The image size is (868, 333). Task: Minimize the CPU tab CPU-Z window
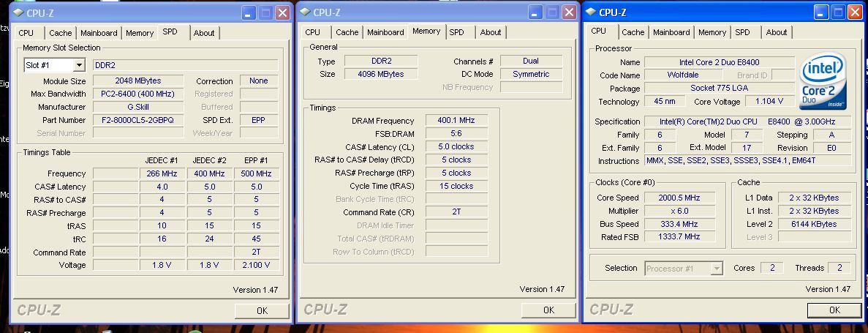point(821,12)
